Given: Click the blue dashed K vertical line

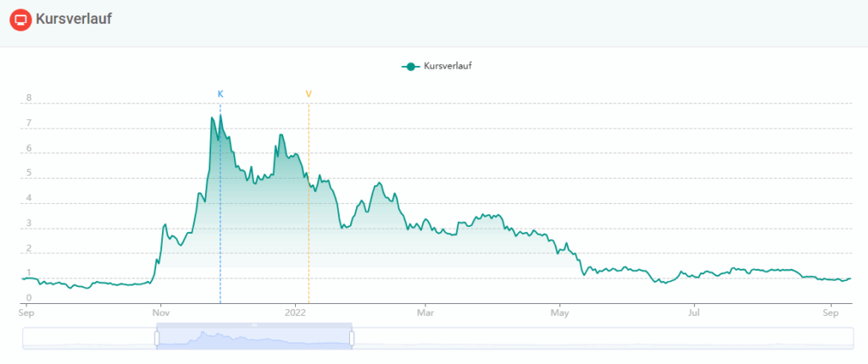Looking at the screenshot, I should (220, 202).
